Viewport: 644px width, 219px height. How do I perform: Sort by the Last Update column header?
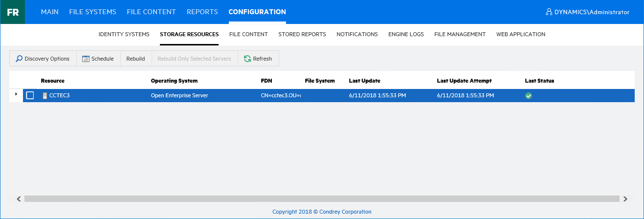point(364,81)
